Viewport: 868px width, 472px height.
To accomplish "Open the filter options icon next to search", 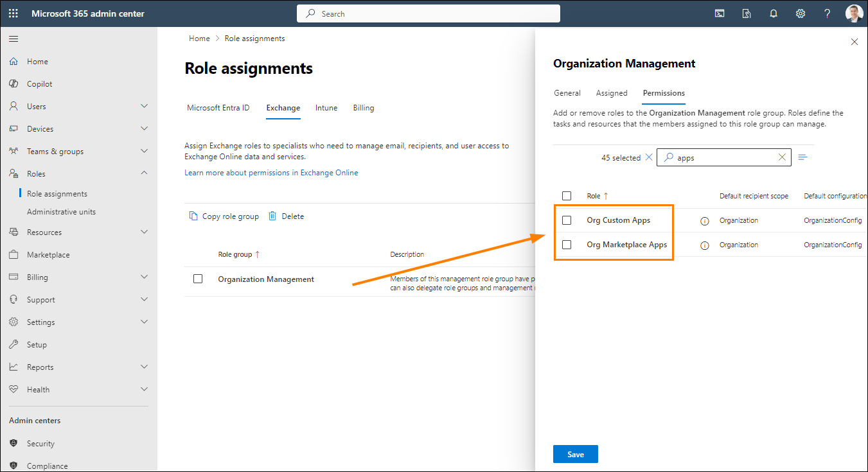I will pyautogui.click(x=802, y=157).
